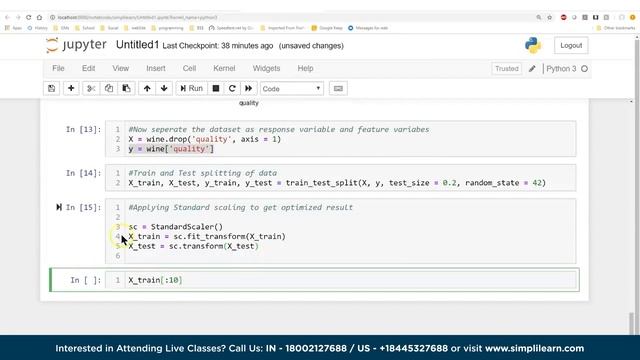Open the Kernel menu

point(224,68)
